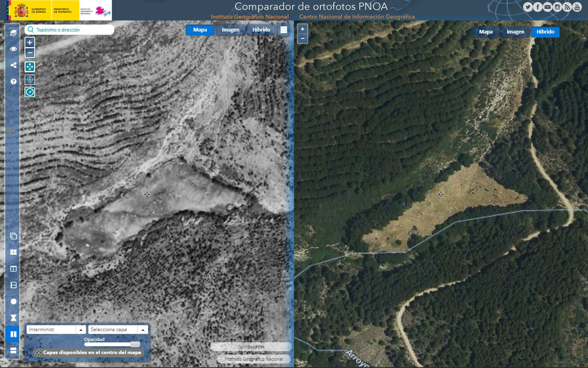The height and width of the screenshot is (368, 588).
Task: Open the layers stack icon in sidebar
Action: (x=13, y=33)
